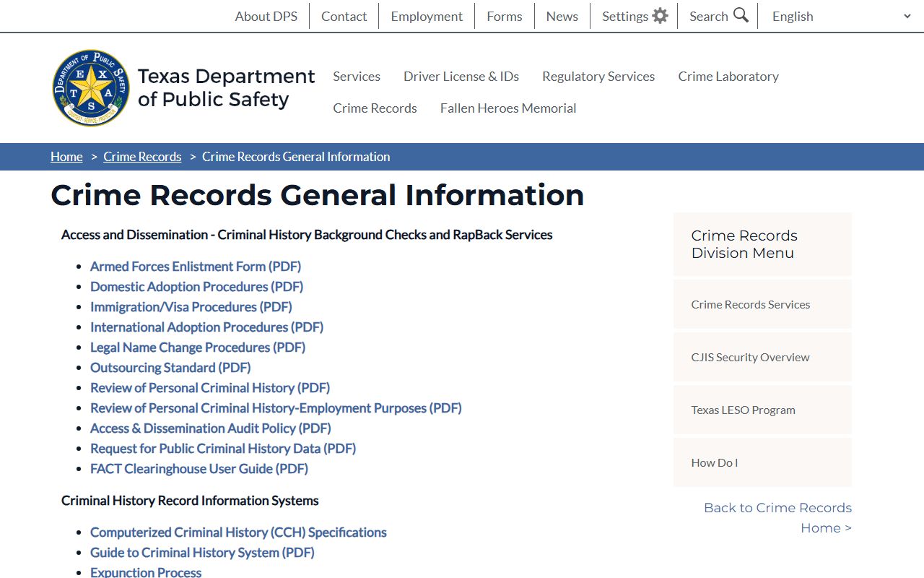
Task: Click the Crime Records breadcrumb link
Action: click(x=142, y=157)
